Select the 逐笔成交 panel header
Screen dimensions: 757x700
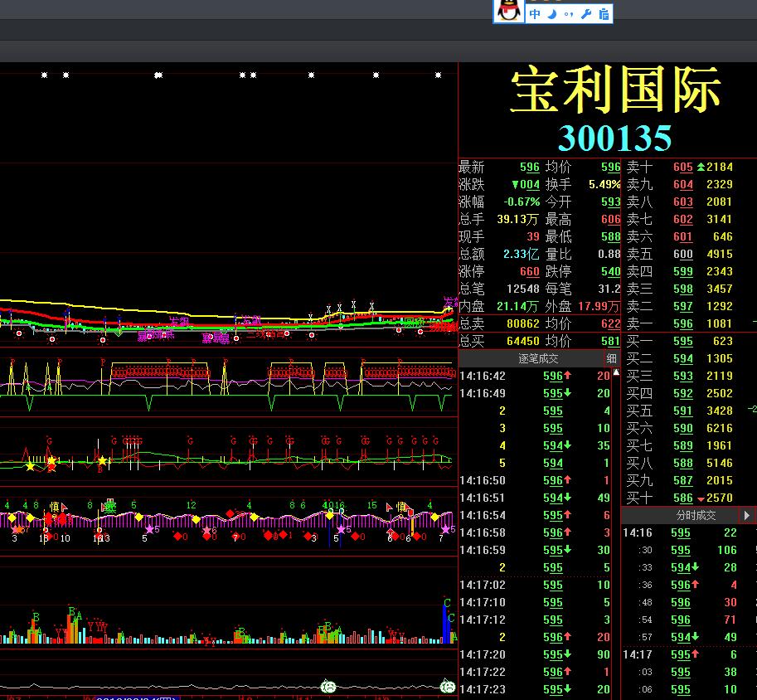538,358
